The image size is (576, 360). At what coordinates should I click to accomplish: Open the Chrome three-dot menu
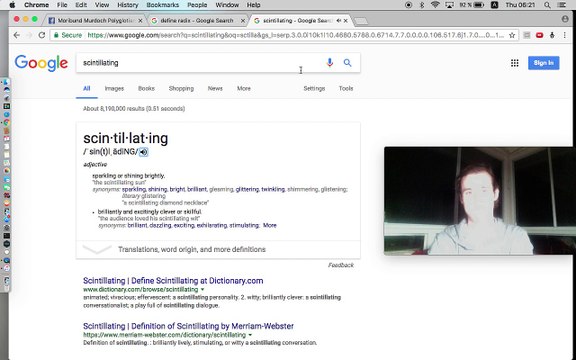(565, 35)
